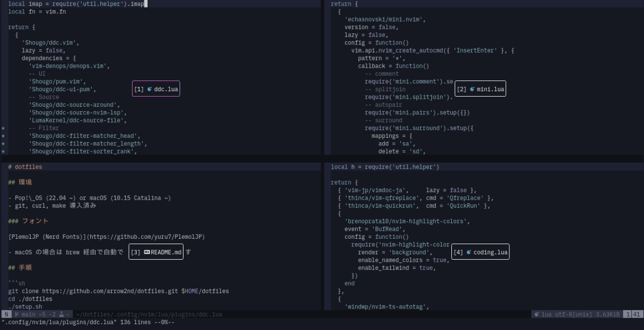Click the Pop!_OS / macOS requirement line
This screenshot has width=644, height=330.
(90, 198)
